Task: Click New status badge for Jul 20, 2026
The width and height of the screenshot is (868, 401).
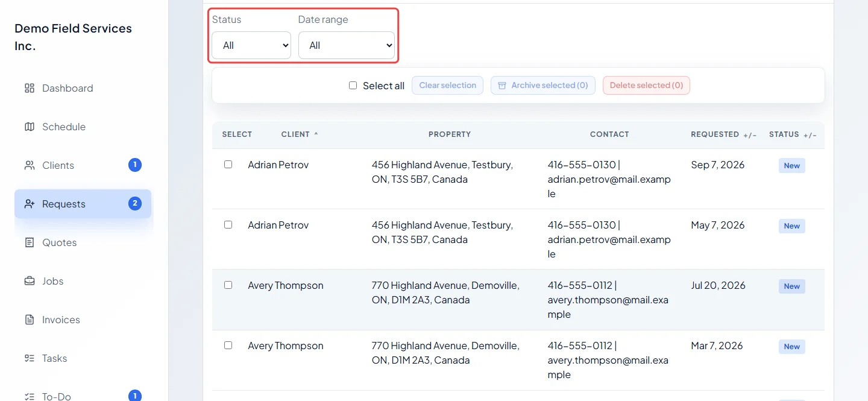Action: [792, 286]
